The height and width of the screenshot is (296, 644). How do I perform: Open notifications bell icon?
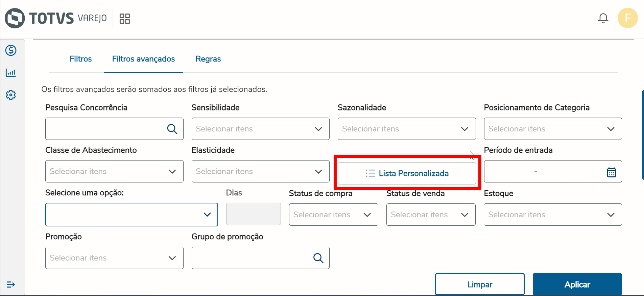click(603, 18)
